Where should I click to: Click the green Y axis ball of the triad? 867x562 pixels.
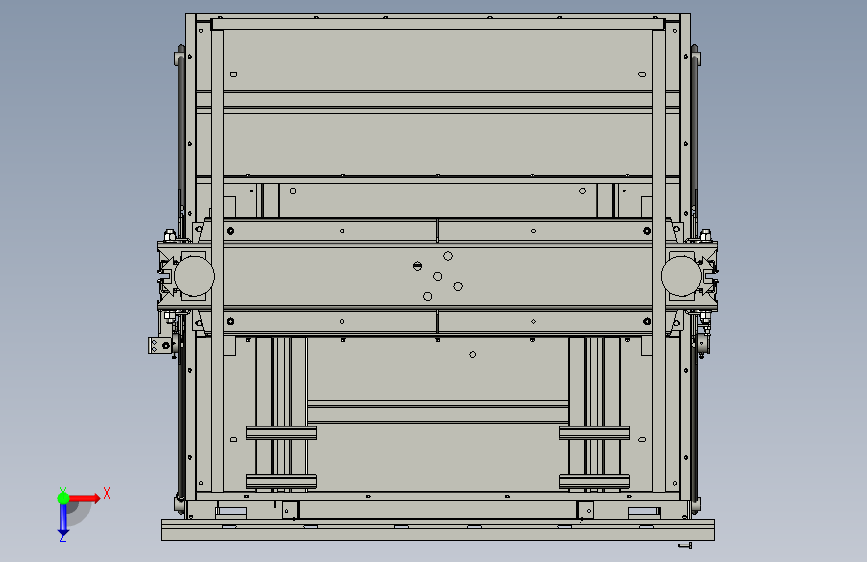click(63, 498)
